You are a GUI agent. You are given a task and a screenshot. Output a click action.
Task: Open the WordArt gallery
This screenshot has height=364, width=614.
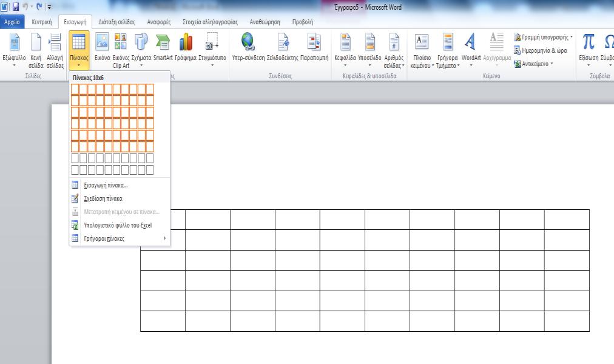tap(471, 50)
